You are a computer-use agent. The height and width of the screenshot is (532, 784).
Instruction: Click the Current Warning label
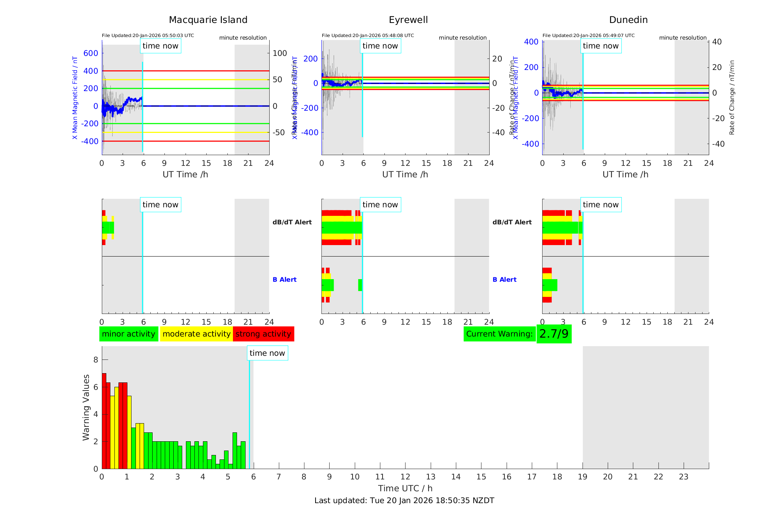499,334
